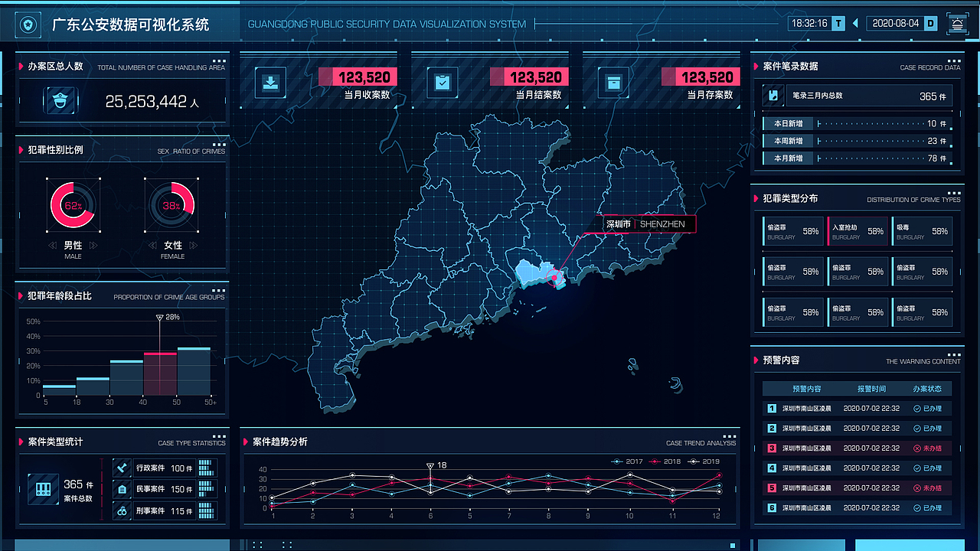Click the mini bar gauge beside 民事案件 150件
Image resolution: width=980 pixels, height=551 pixels.
207,489
